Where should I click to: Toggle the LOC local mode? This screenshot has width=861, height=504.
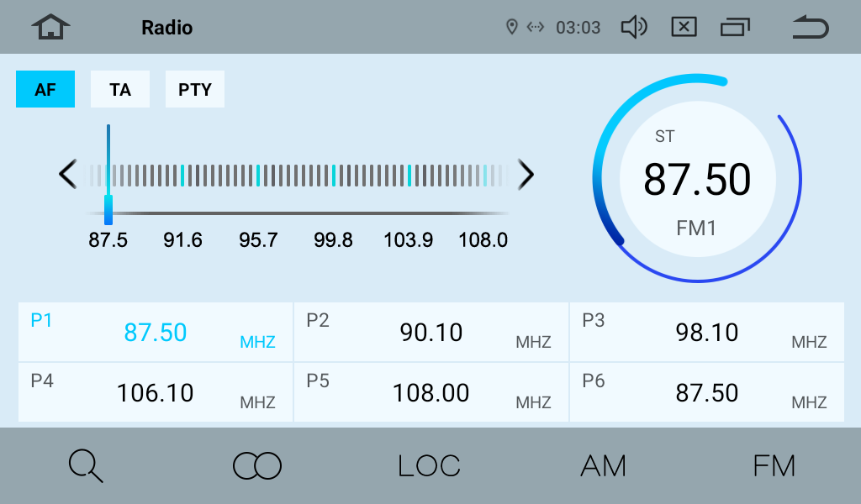429,465
